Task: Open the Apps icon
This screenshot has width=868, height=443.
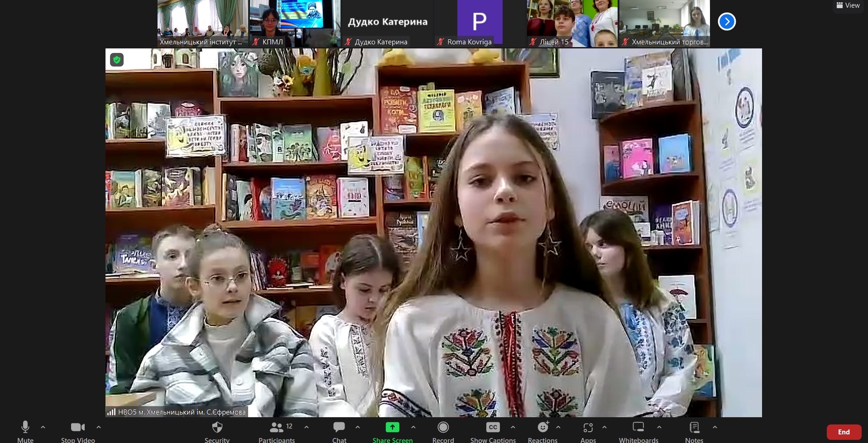Action: pos(588,428)
